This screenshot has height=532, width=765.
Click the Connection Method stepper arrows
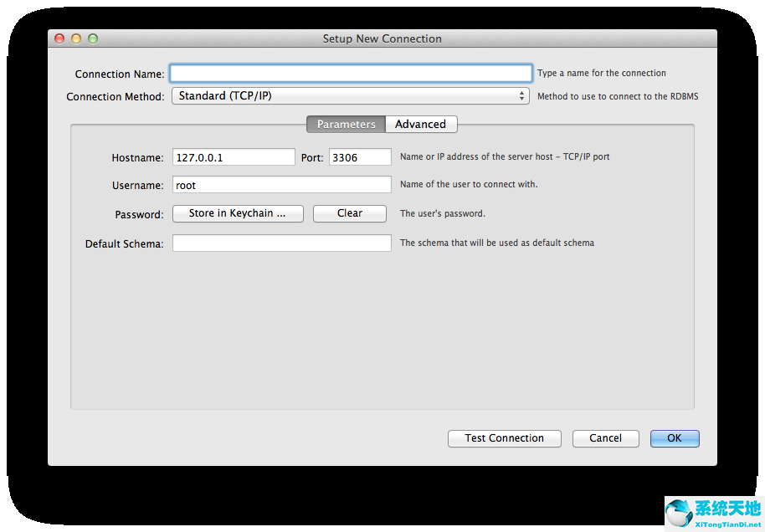523,95
